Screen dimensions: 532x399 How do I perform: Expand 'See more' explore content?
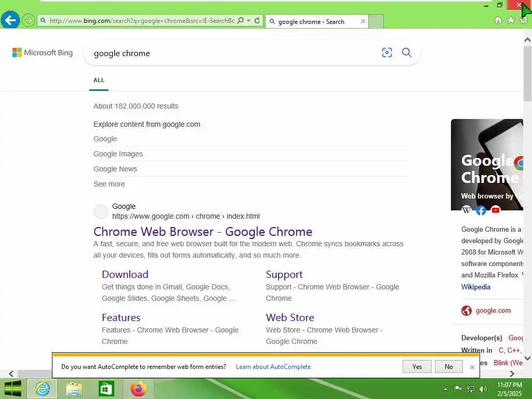click(109, 184)
